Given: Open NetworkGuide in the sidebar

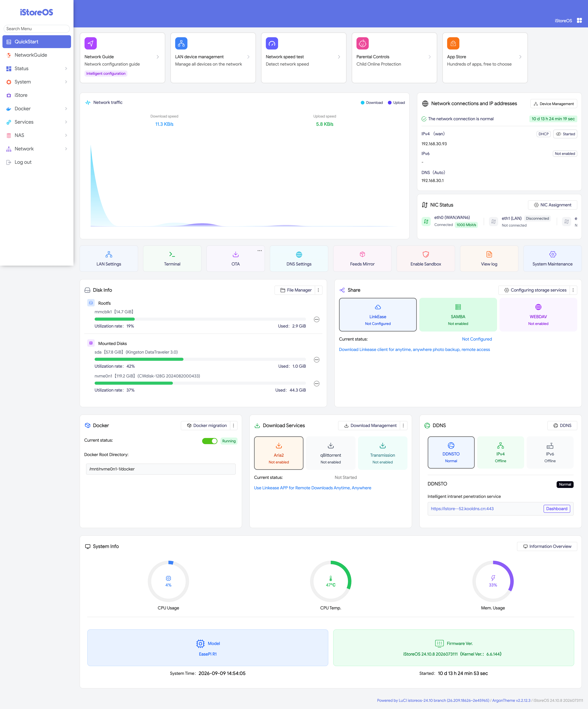Looking at the screenshot, I should pos(37,55).
